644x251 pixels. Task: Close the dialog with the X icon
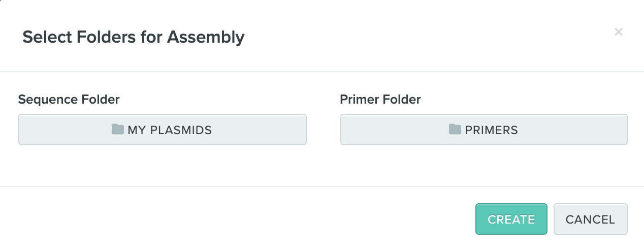pos(618,32)
